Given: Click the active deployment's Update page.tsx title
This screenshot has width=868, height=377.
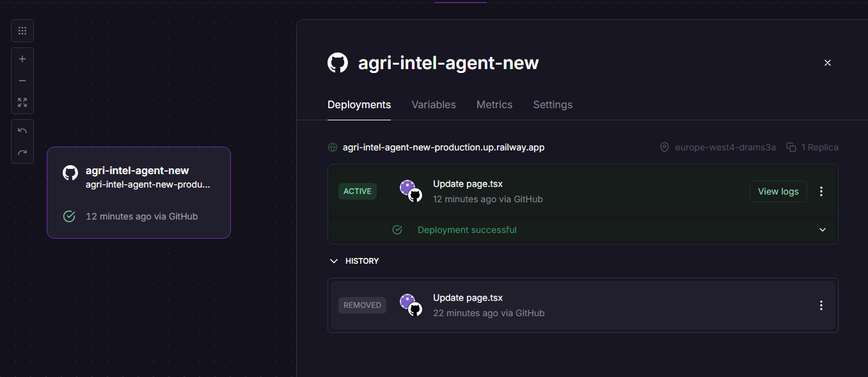Looking at the screenshot, I should [468, 184].
